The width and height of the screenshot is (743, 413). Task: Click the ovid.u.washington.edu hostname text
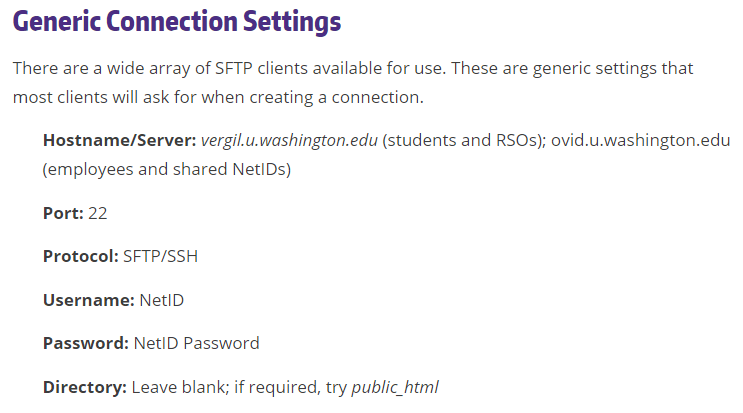tap(640, 140)
